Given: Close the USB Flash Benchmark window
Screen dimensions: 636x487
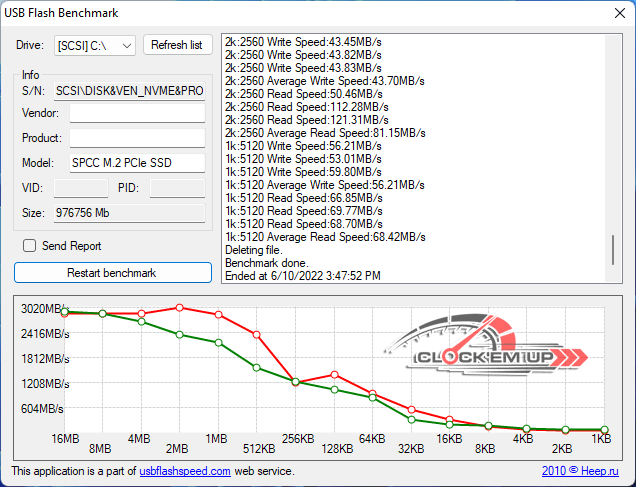Looking at the screenshot, I should pos(612,14).
